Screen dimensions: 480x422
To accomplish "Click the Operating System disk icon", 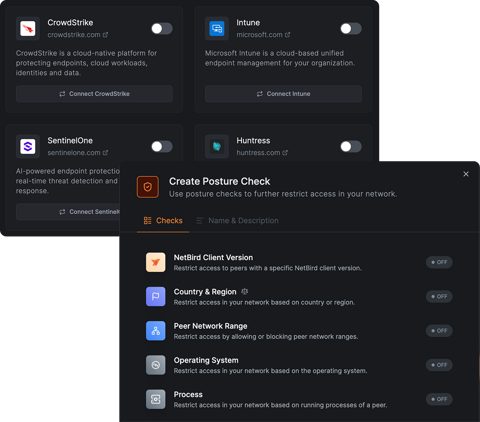I will tap(156, 365).
